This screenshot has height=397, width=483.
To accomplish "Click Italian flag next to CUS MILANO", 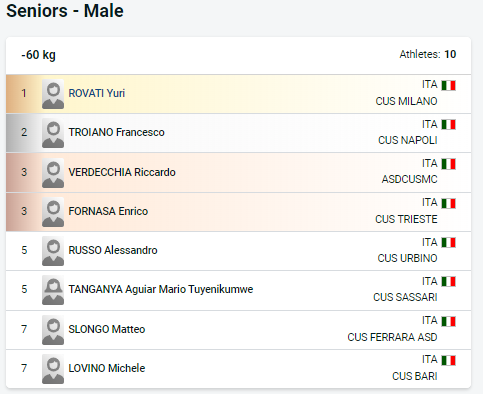I will coord(448,85).
